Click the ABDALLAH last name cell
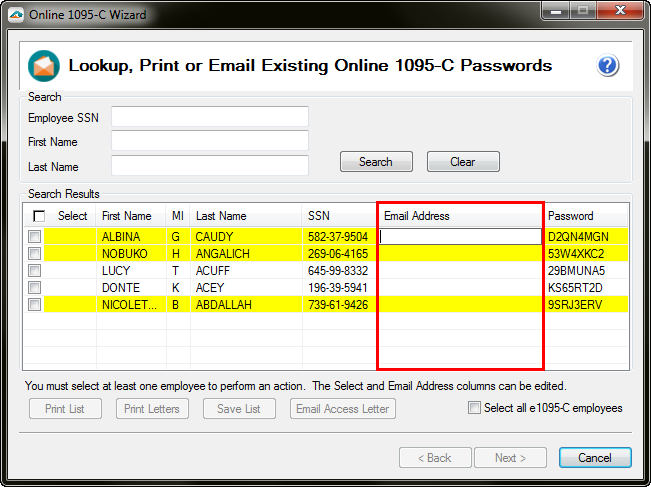This screenshot has width=651, height=487. pyautogui.click(x=246, y=305)
